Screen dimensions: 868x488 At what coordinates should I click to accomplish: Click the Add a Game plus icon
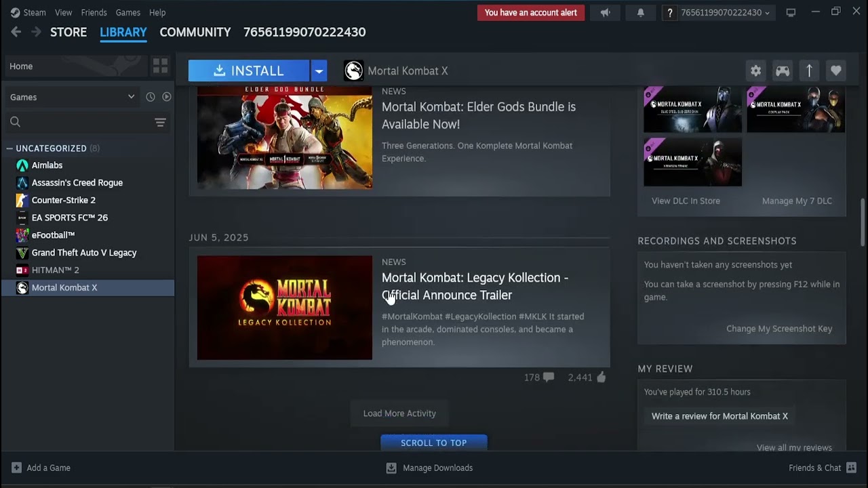[x=16, y=468]
